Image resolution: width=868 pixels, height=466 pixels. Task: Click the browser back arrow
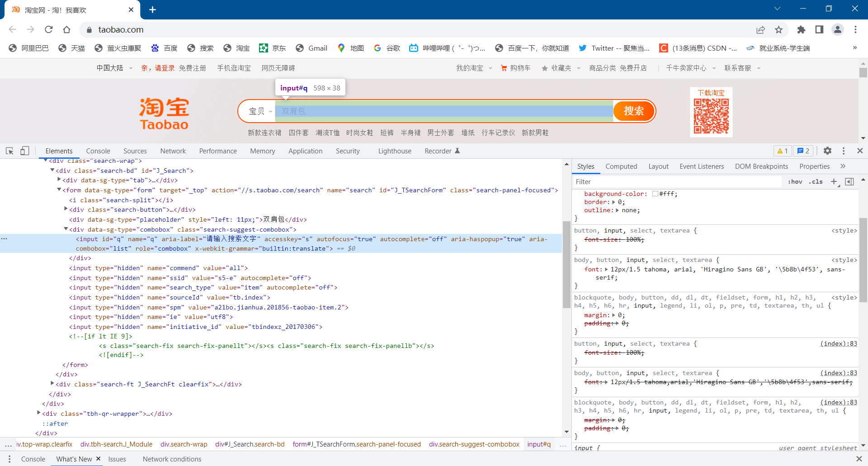(x=12, y=29)
